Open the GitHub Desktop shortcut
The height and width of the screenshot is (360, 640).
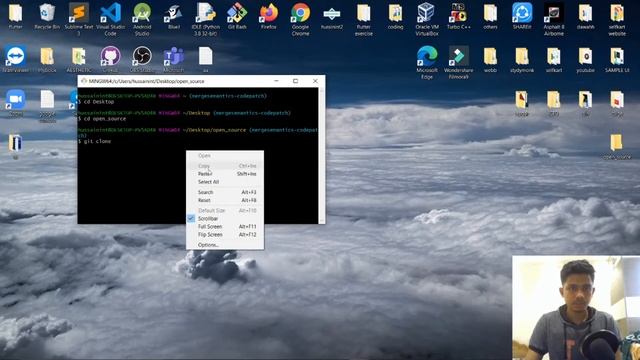coord(111,59)
